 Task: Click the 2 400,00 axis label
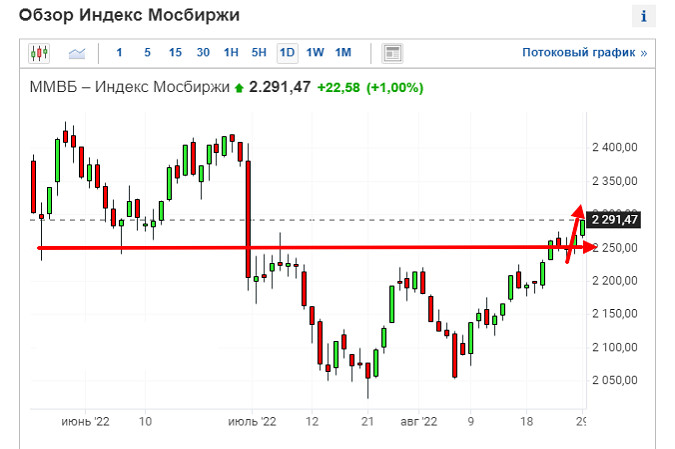pyautogui.click(x=615, y=148)
